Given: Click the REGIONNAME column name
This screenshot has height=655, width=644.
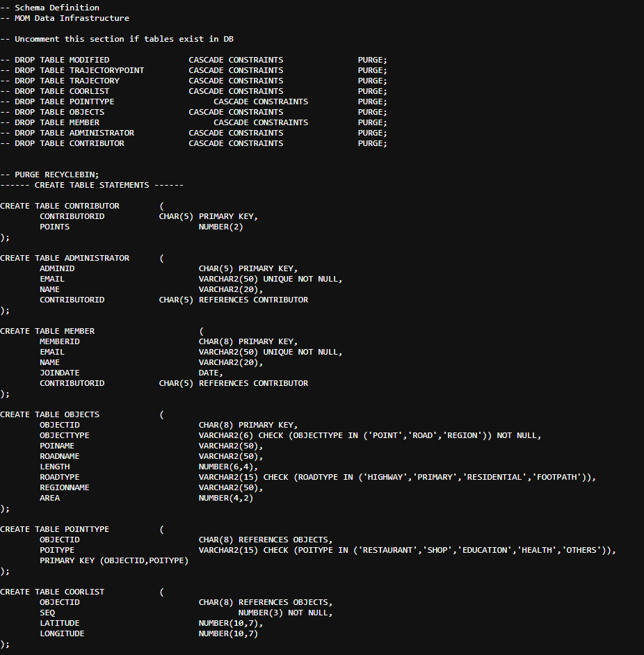Looking at the screenshot, I should pos(65,488).
